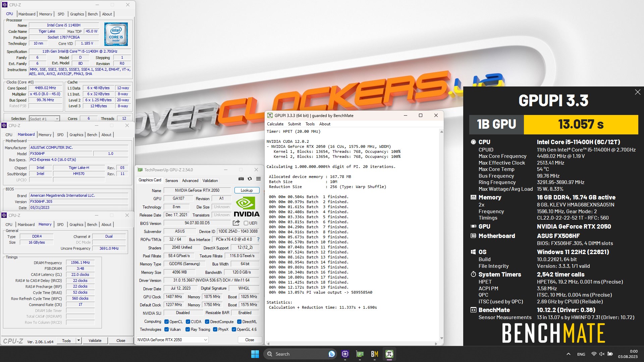Open Advanced tab in GPU-Z

(190, 180)
